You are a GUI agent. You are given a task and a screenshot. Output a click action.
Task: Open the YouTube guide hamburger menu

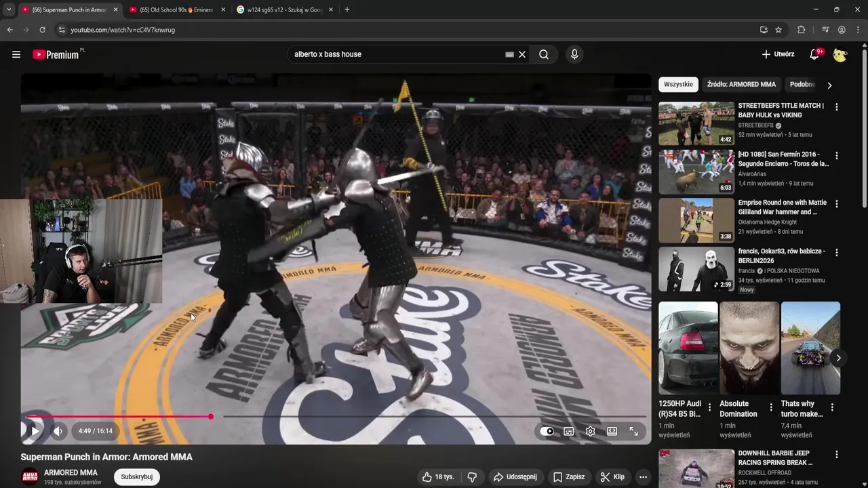tap(16, 54)
